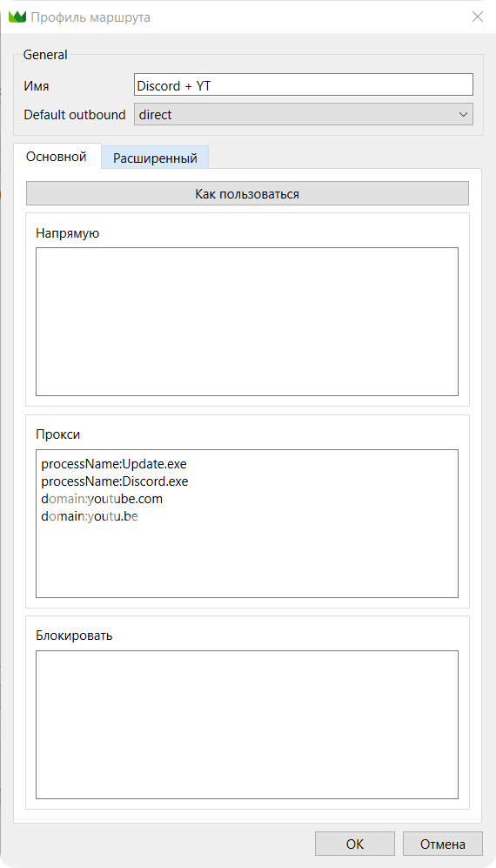This screenshot has height=868, width=496.
Task: Place cursor in the Блокировать text box
Action: click(247, 724)
